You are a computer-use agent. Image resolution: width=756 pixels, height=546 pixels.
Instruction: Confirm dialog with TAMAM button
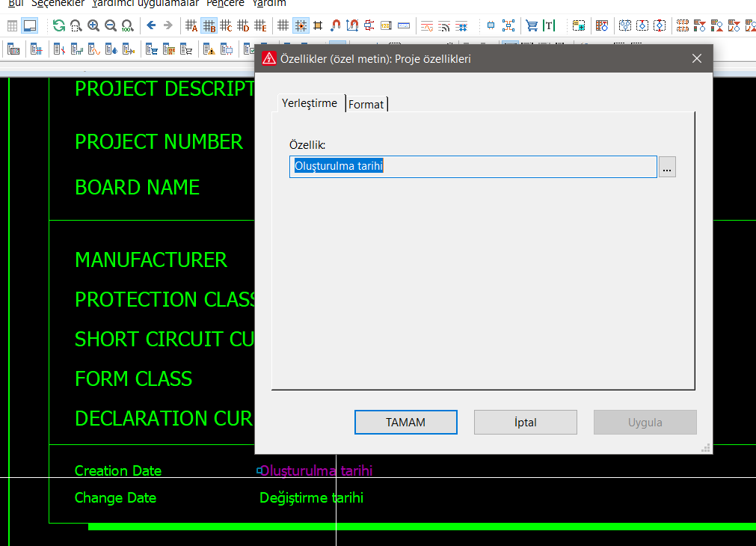(406, 422)
